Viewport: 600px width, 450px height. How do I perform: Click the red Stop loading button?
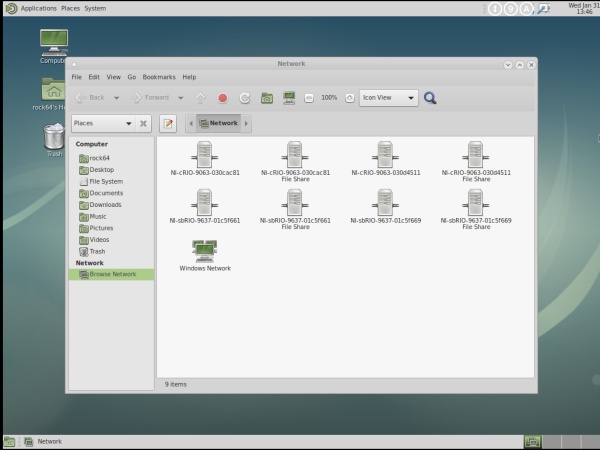tap(223, 98)
